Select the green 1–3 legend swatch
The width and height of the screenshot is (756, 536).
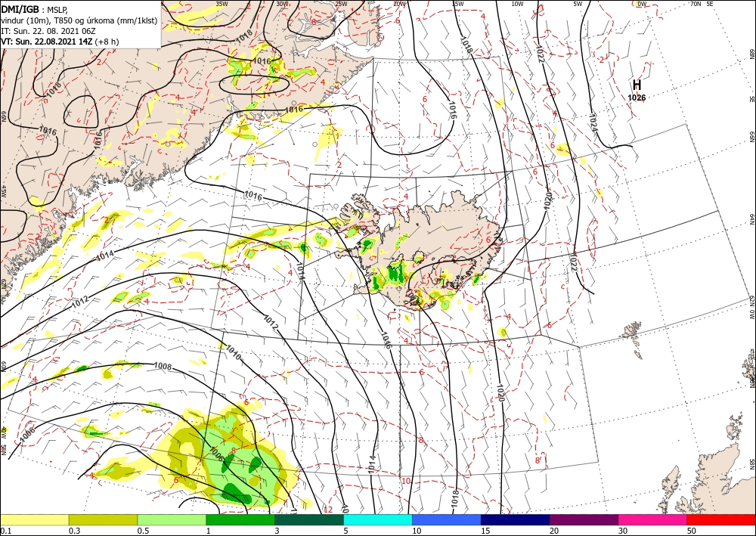(240, 519)
